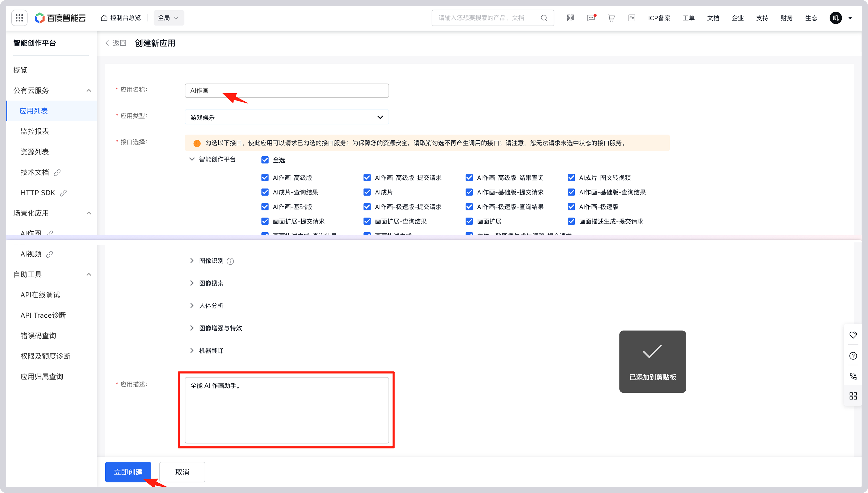The image size is (868, 493).
Task: Click the help question mark icon
Action: click(x=853, y=356)
